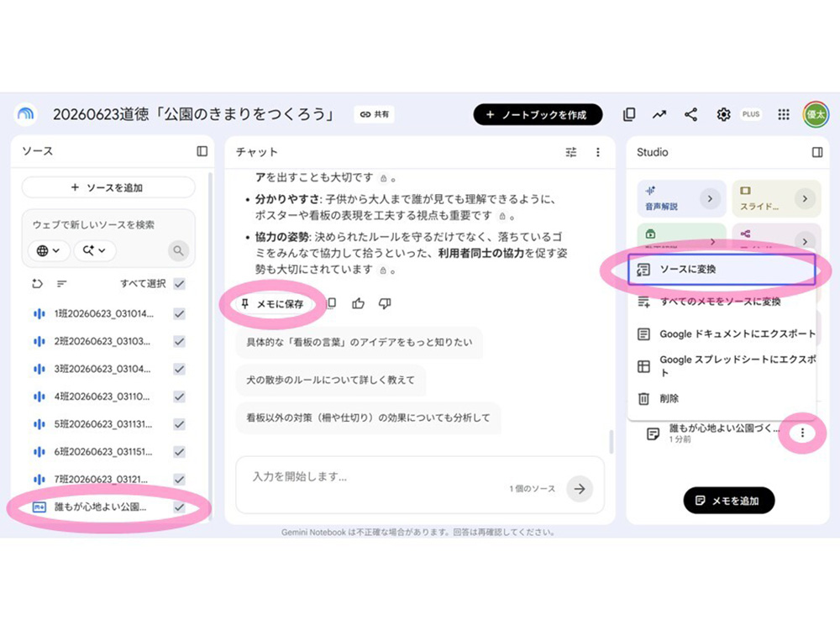Click メモを追加 button
Screen dimensions: 840x630
(x=728, y=501)
